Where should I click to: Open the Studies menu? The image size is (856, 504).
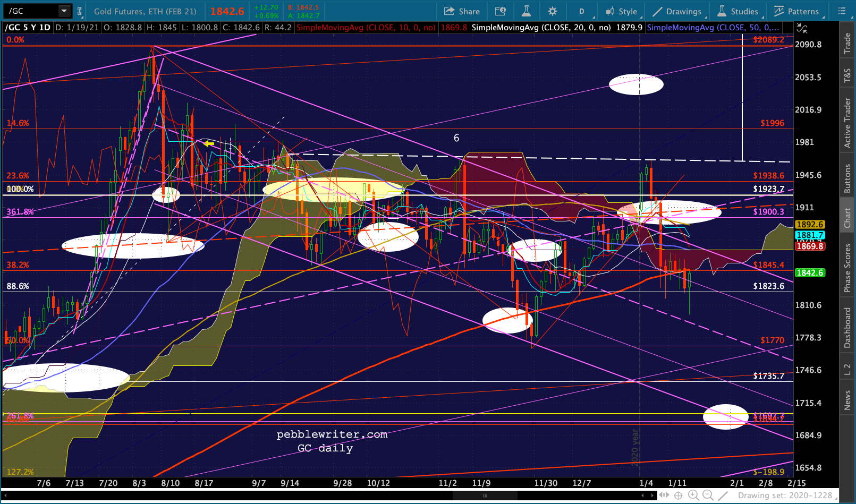click(x=738, y=11)
